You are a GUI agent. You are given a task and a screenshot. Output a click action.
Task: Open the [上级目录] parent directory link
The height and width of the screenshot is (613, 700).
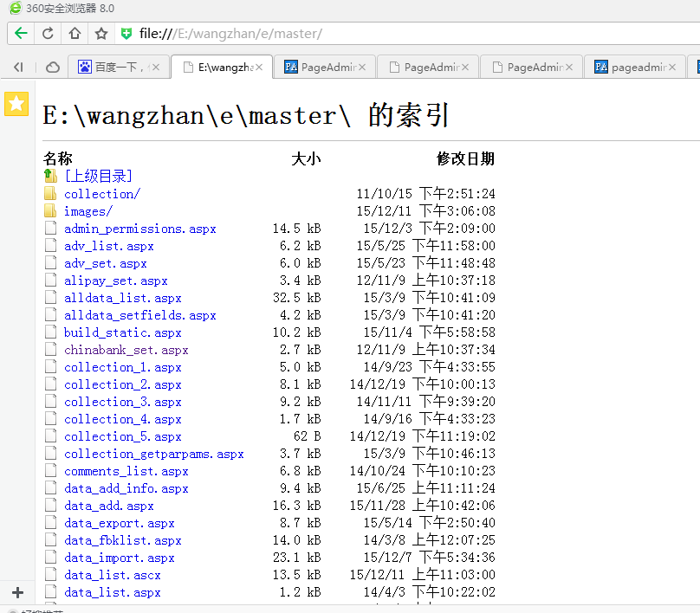tap(98, 177)
